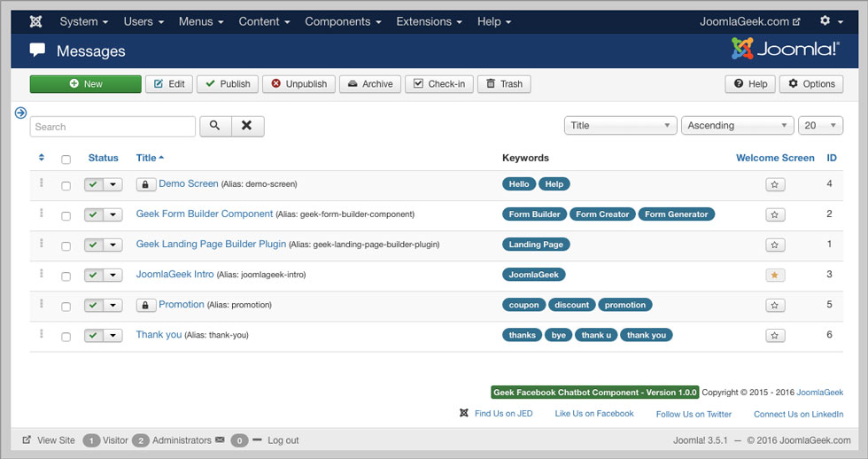Click the Messages speech bubble header icon
This screenshot has height=459, width=868.
[37, 51]
